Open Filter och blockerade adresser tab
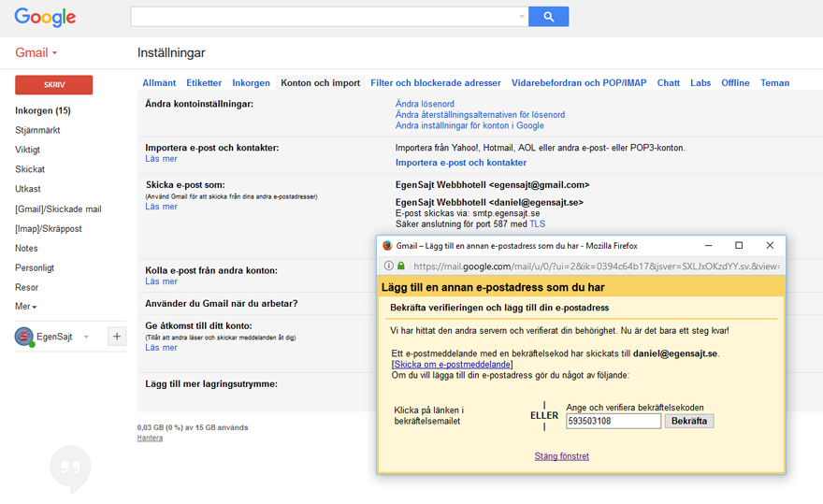Image resolution: width=823 pixels, height=504 pixels. pyautogui.click(x=436, y=83)
